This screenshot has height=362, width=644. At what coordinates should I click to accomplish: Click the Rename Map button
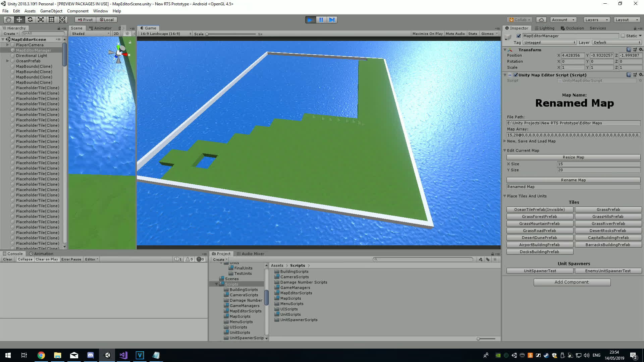pos(573,180)
